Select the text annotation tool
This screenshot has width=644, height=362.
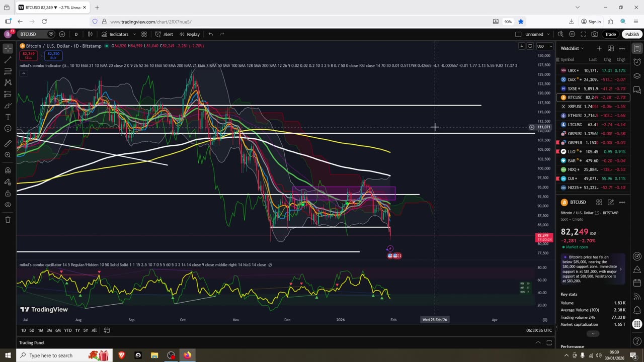8,117
